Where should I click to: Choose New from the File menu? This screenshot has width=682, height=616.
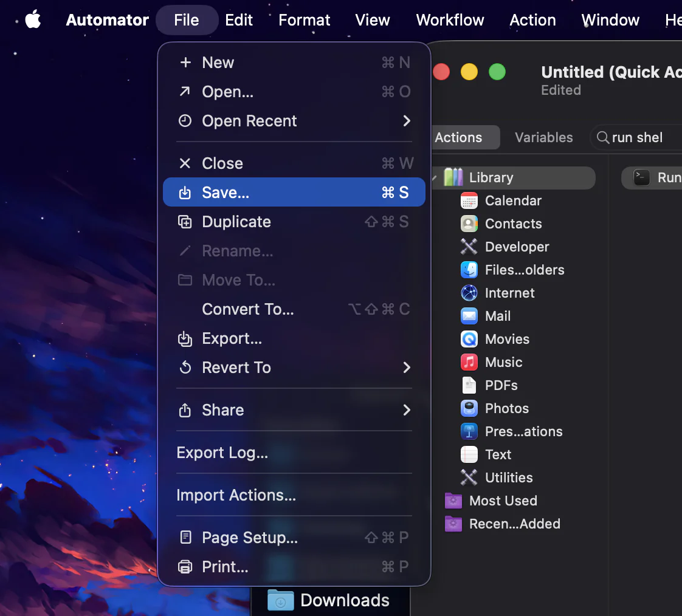294,63
